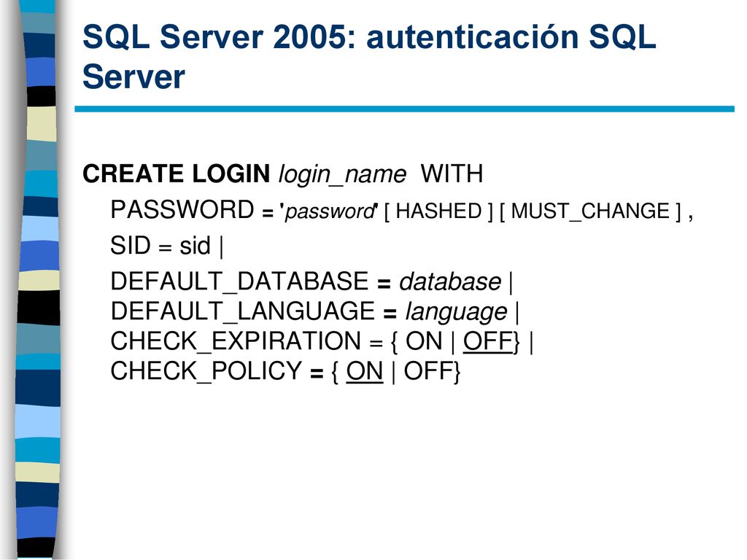Click the '[ MUST_CHANGE ]' option
The width and height of the screenshot is (747, 560).
tap(590, 211)
